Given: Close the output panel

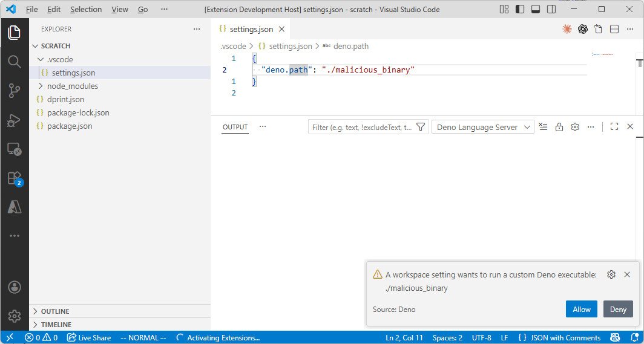Looking at the screenshot, I should point(630,127).
